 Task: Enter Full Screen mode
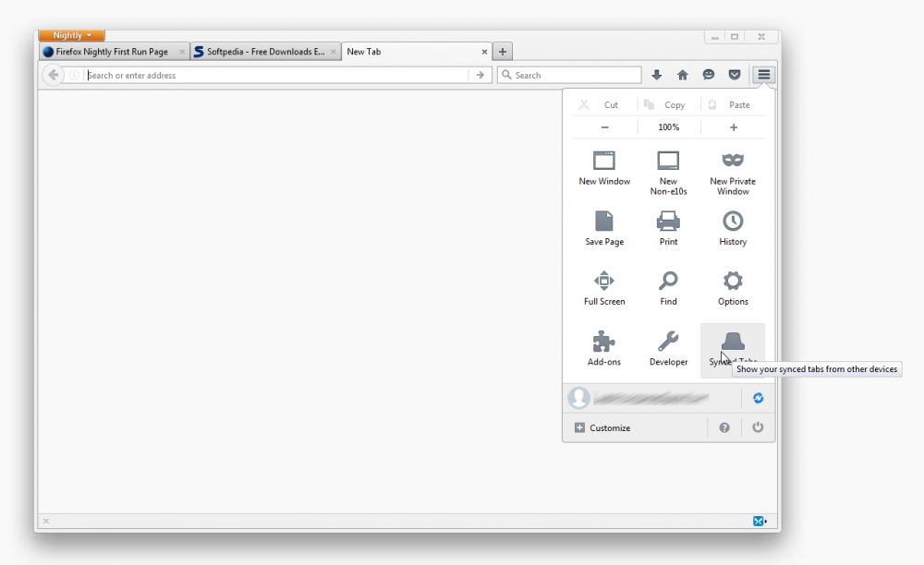tap(603, 287)
